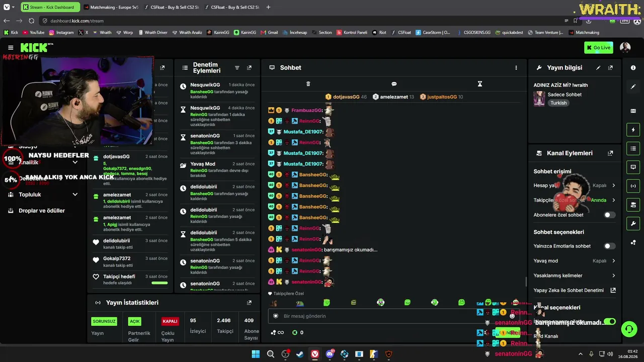644x362 pixels.
Task: Click Yavaş Mod moderation entry
Action: click(x=217, y=169)
